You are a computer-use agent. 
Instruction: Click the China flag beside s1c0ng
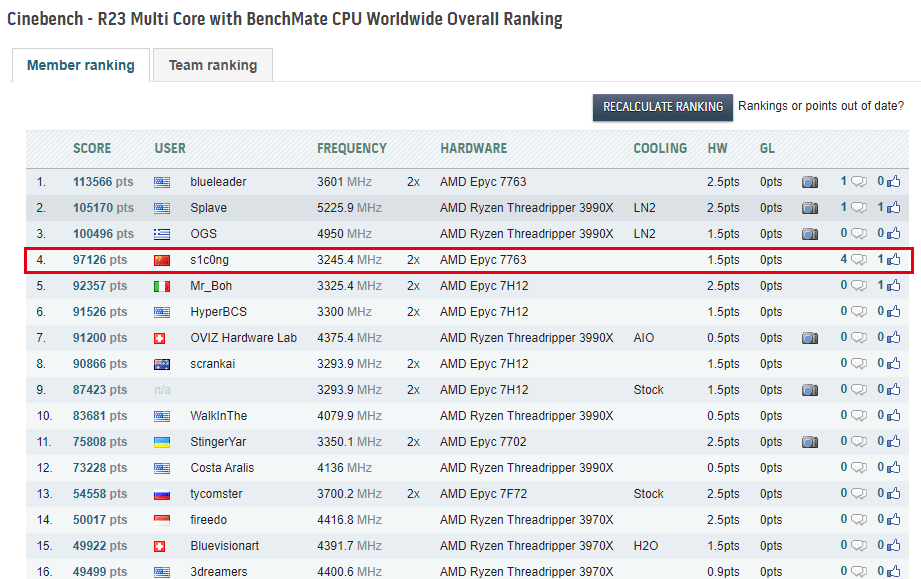(x=162, y=260)
